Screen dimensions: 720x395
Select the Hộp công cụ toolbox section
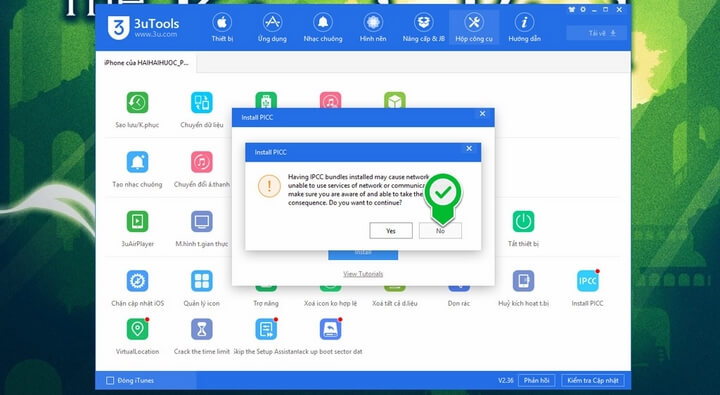coord(474,28)
